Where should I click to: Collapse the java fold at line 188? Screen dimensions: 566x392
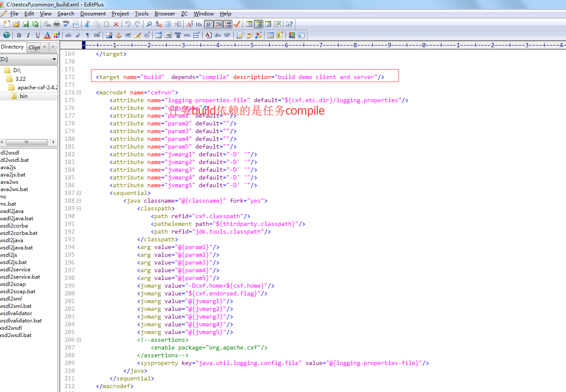click(79, 201)
